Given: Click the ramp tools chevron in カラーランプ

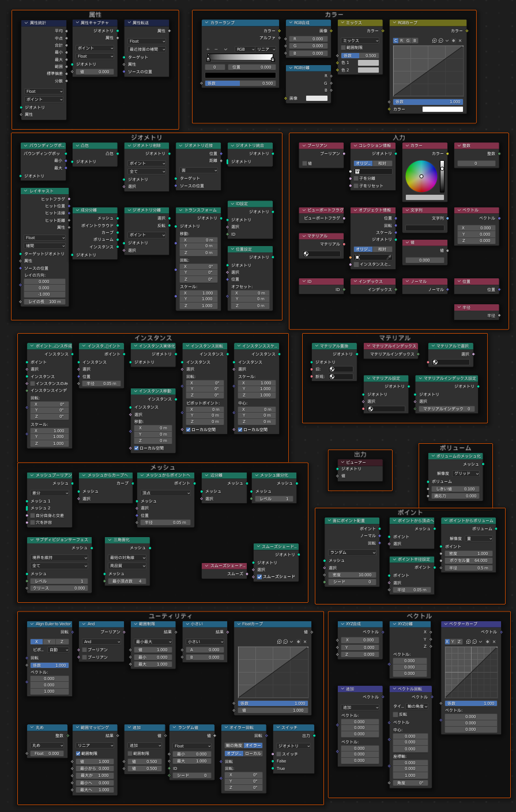Looking at the screenshot, I should tap(225, 49).
